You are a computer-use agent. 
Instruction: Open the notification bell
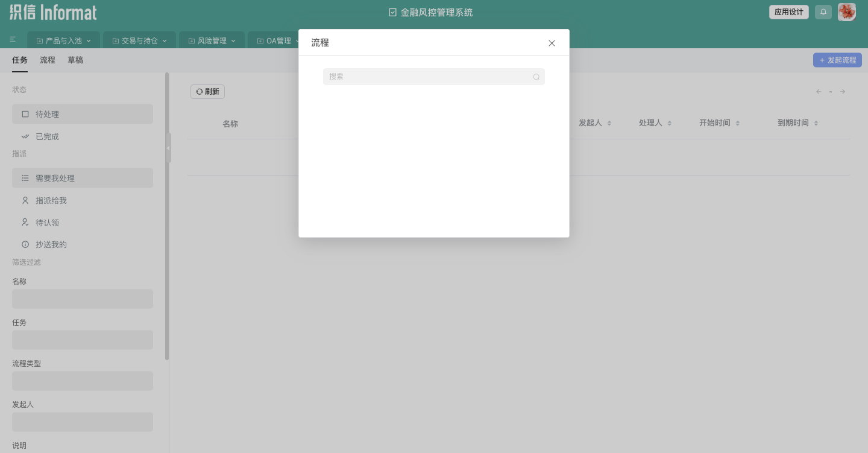(x=823, y=12)
